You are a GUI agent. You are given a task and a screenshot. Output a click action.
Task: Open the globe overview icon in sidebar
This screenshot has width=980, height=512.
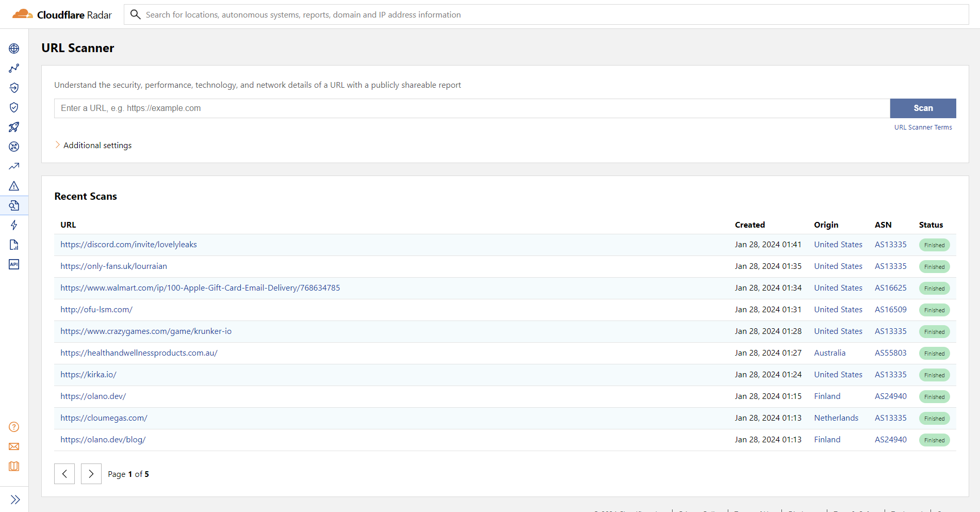point(14,49)
